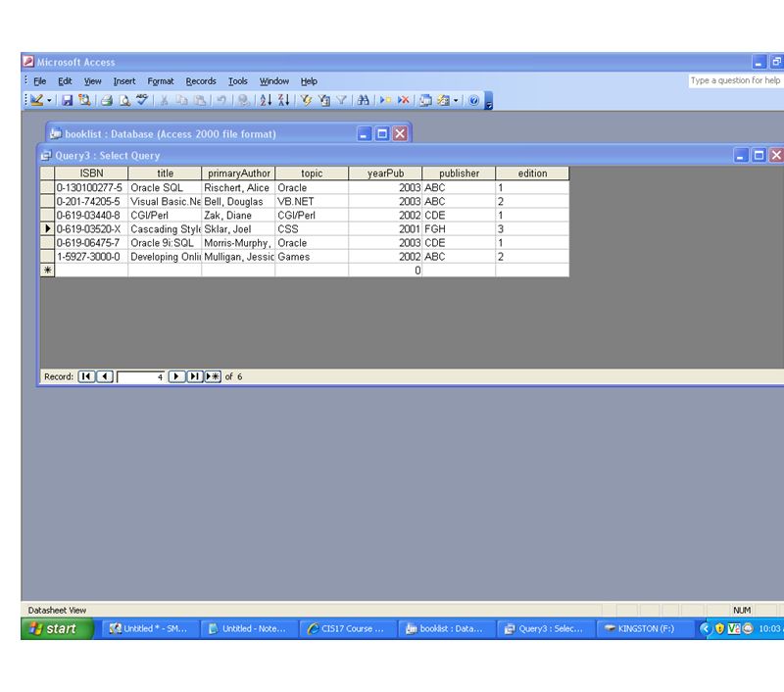Open the Insert menu
Image resolution: width=784 pixels, height=692 pixels.
point(124,81)
